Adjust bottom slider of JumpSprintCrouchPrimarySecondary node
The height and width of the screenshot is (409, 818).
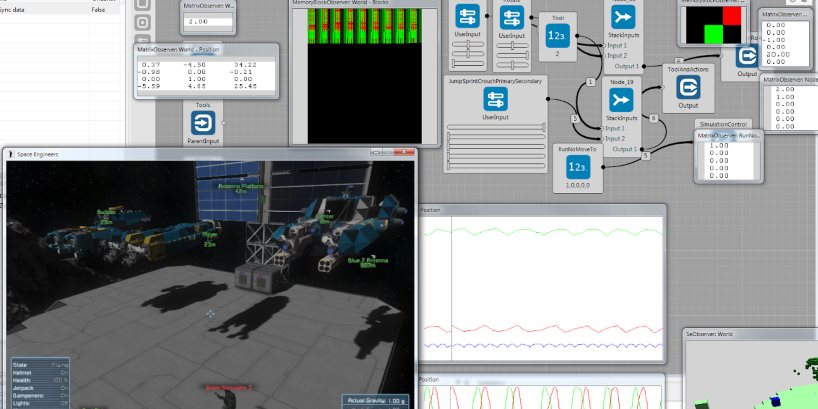tap(496, 166)
